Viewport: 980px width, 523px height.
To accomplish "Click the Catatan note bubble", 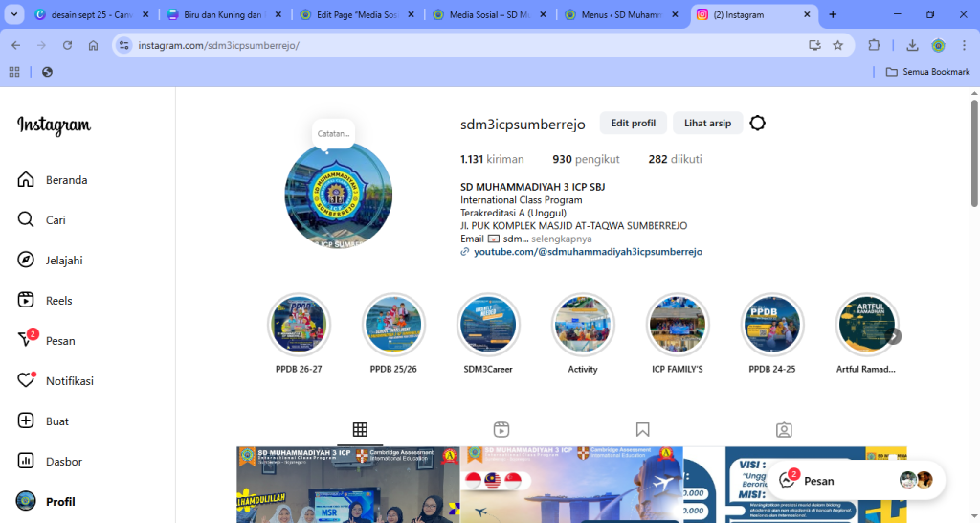I will tap(333, 134).
